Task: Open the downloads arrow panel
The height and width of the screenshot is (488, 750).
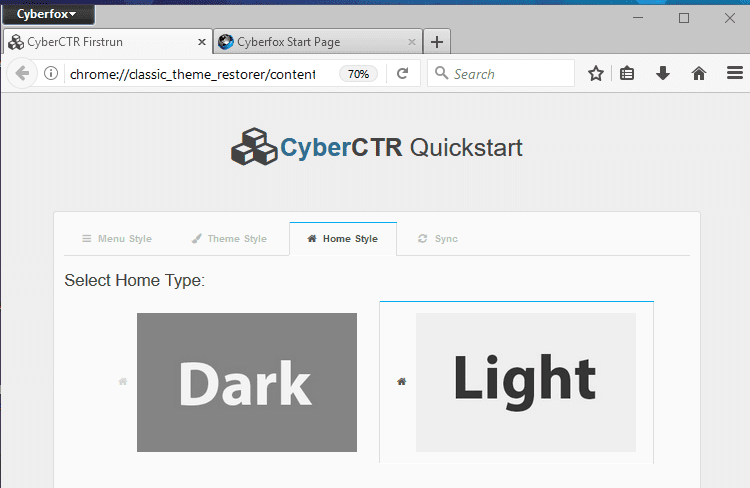Action: 663,74
